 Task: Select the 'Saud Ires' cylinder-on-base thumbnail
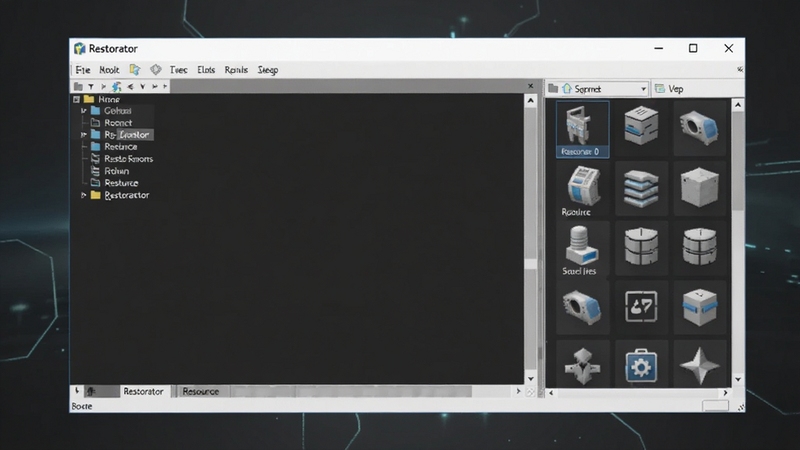[x=582, y=249]
